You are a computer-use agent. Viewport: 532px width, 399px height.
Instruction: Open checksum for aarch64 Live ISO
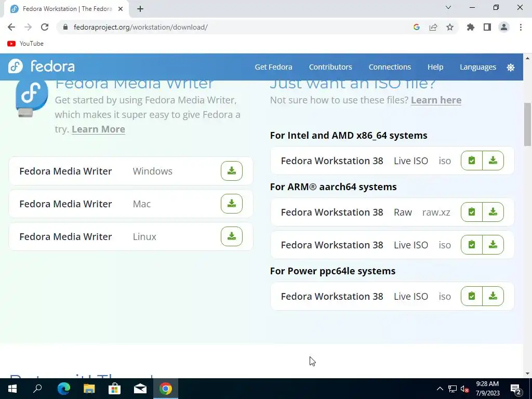472,245
